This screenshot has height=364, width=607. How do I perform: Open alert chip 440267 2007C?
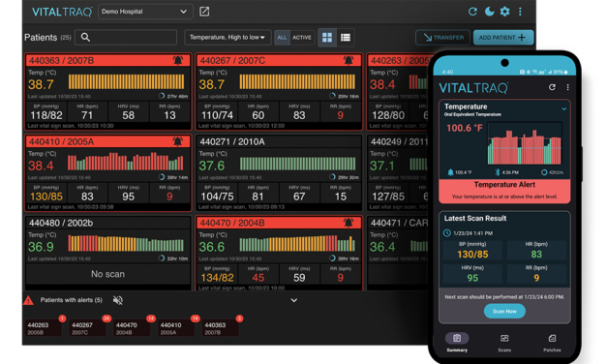[x=88, y=328]
